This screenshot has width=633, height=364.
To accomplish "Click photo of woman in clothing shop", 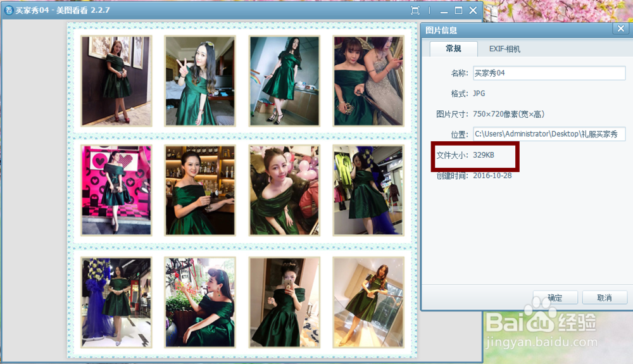I will click(368, 190).
